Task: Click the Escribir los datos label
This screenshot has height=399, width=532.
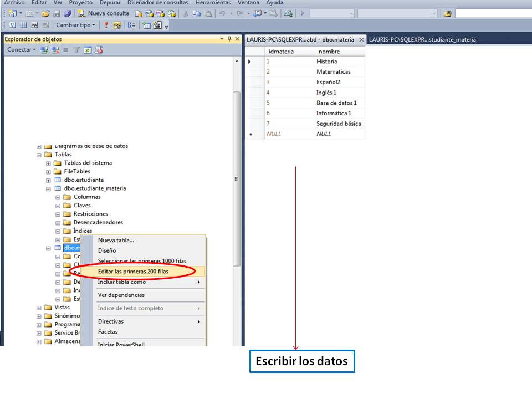Action: pos(302,361)
